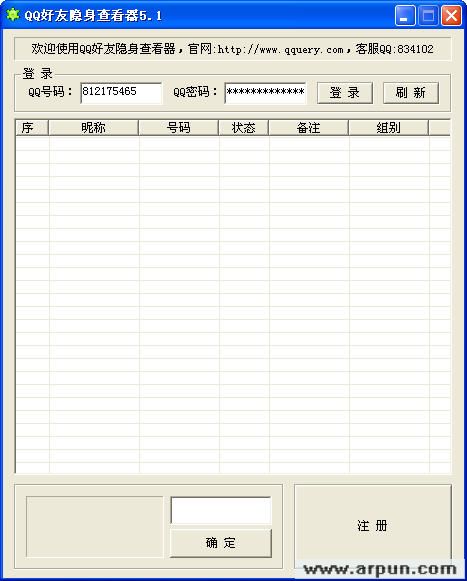The height and width of the screenshot is (581, 467).
Task: Click the empty captcha image panel
Action: [x=95, y=527]
